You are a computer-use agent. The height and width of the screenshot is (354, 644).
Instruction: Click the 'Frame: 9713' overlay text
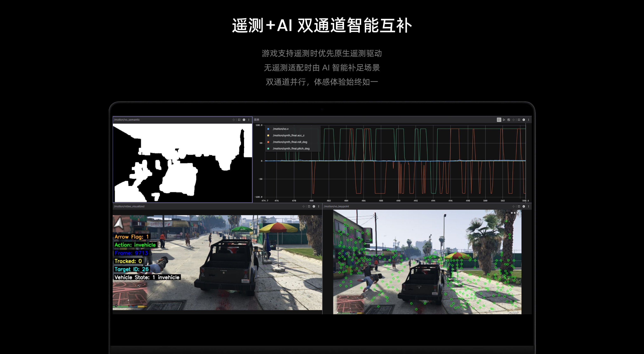pyautogui.click(x=131, y=253)
